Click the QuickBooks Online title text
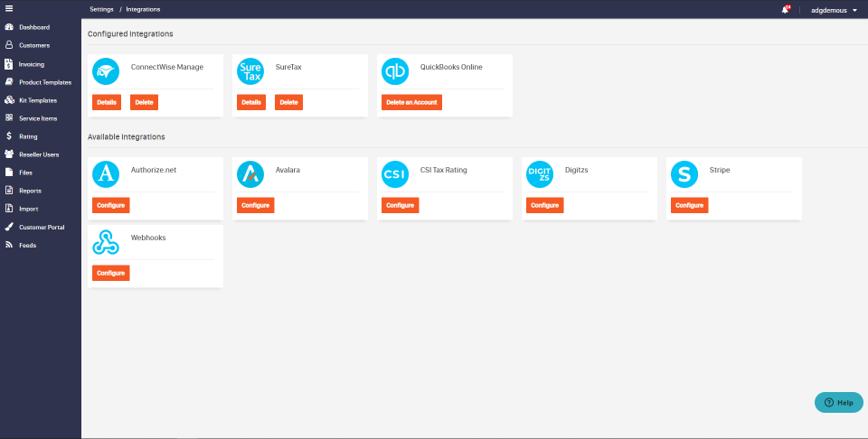 (x=451, y=67)
